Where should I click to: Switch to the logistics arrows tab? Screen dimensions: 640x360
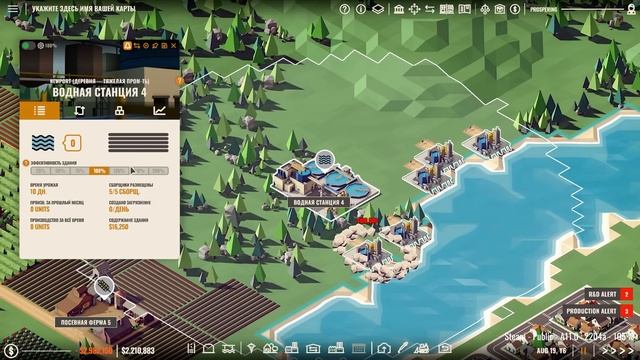coord(80,111)
